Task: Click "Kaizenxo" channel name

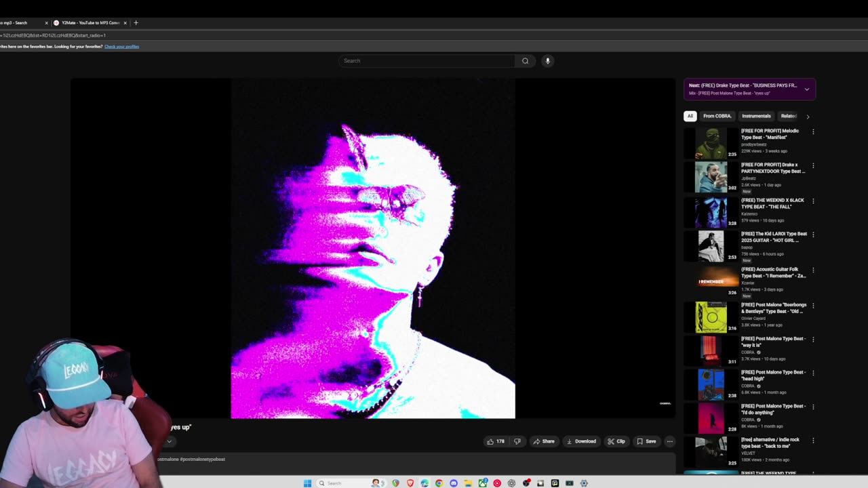Action: 748,213
